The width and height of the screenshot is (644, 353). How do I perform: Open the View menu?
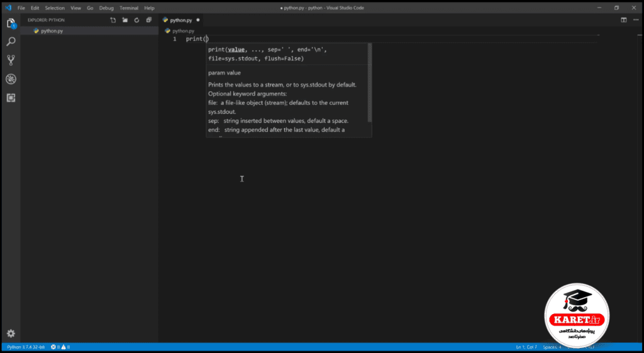click(x=75, y=8)
